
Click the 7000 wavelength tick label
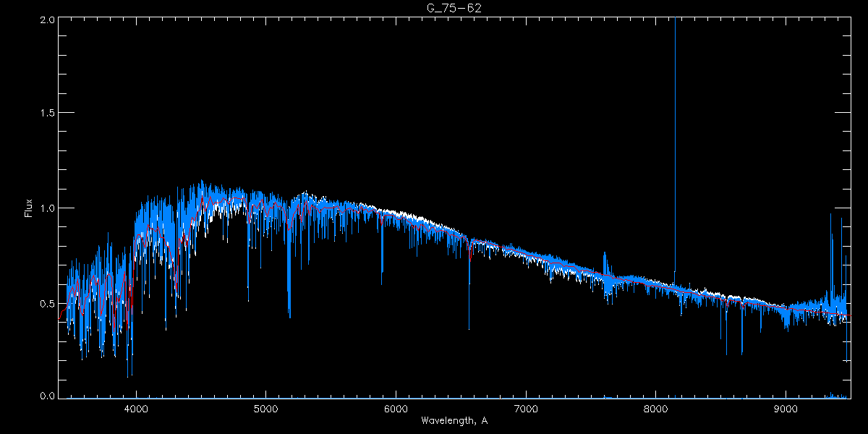[526, 409]
